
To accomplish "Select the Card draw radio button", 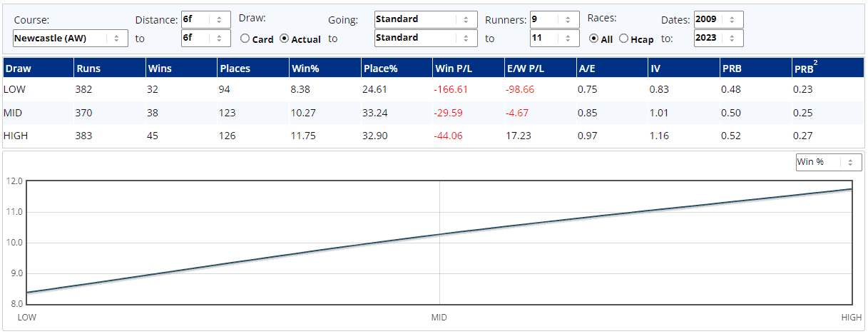I will (245, 39).
